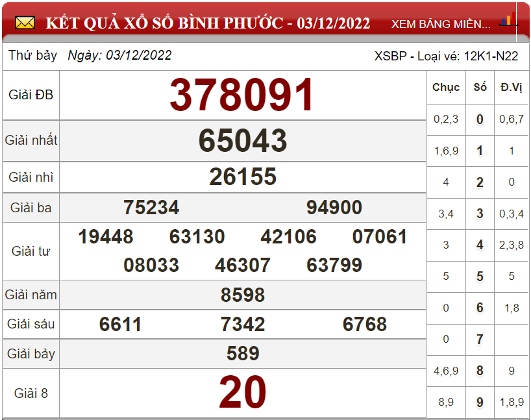This screenshot has width=531, height=420.
Task: Select fourth prize number 63130
Action: [x=197, y=236]
